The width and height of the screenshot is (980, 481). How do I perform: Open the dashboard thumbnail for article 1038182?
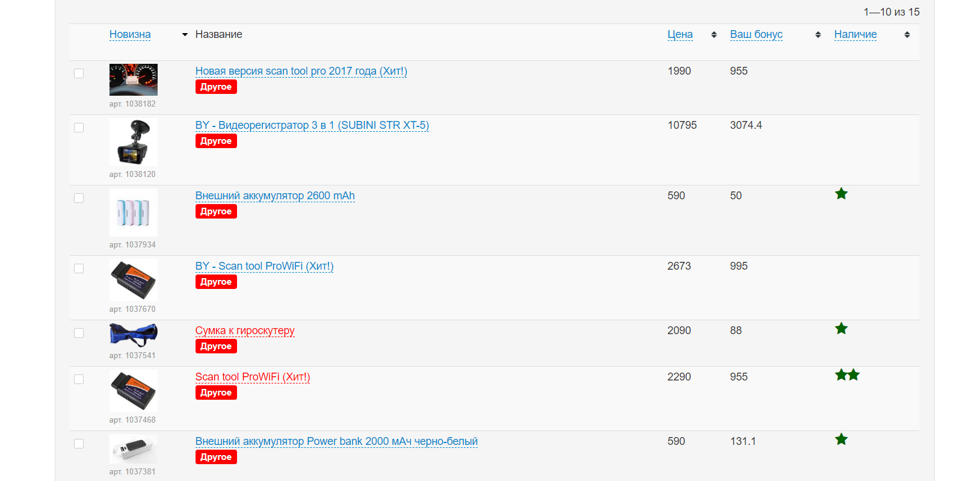133,79
